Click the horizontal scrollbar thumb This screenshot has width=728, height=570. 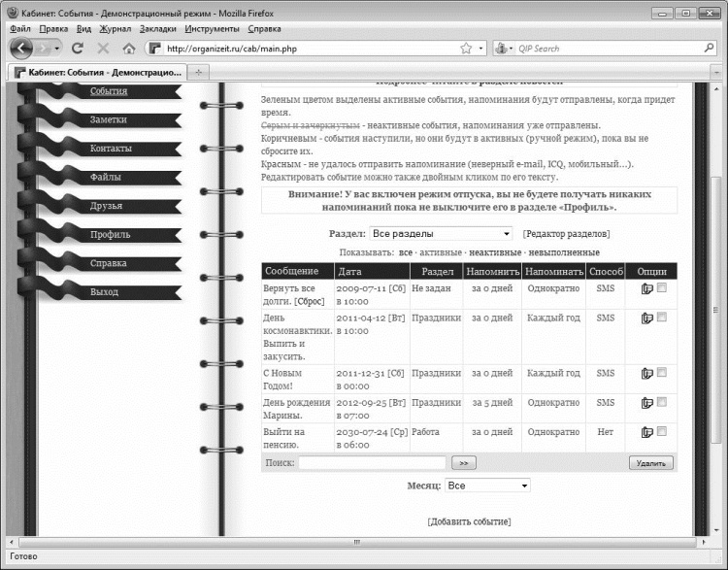[357, 542]
